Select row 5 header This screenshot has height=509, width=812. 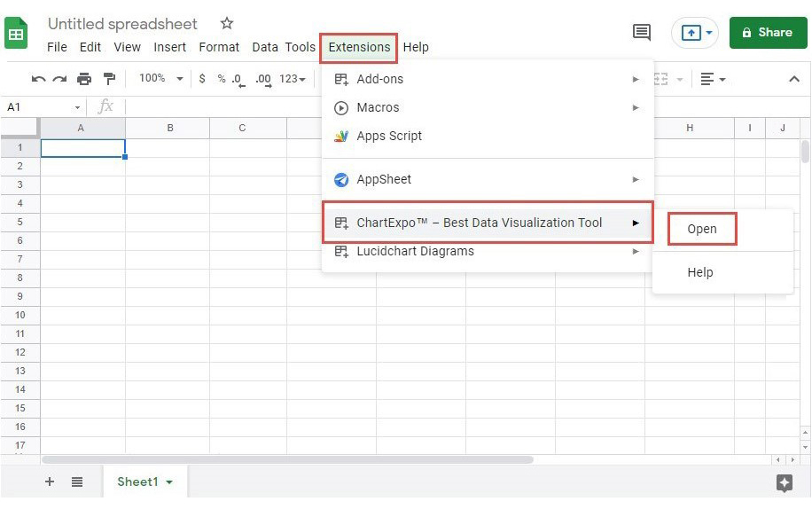[x=20, y=223]
